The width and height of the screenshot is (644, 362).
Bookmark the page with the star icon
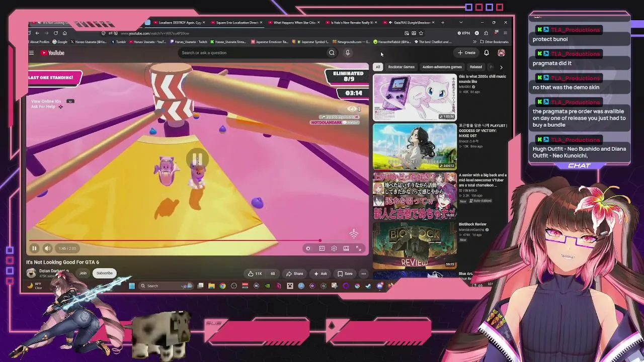point(421,33)
